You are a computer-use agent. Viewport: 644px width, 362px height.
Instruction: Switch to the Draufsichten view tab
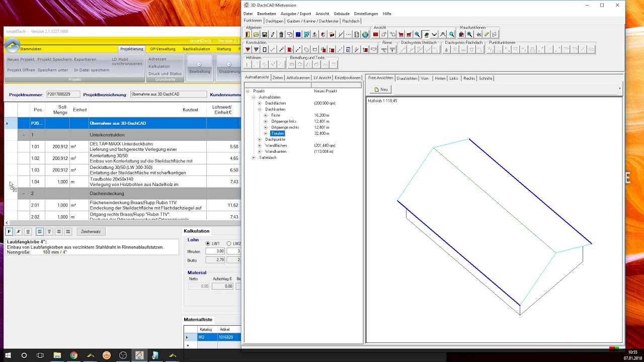tap(407, 78)
